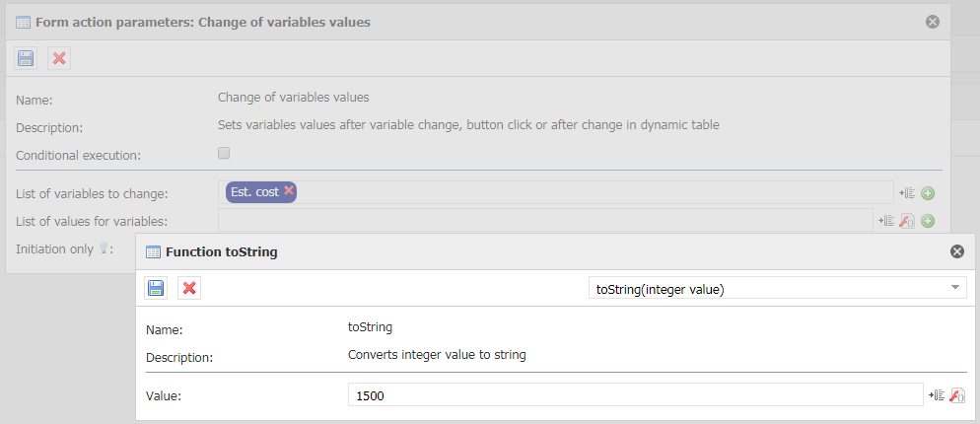The width and height of the screenshot is (980, 424).
Task: Click the Value field containing 1500
Action: point(636,394)
